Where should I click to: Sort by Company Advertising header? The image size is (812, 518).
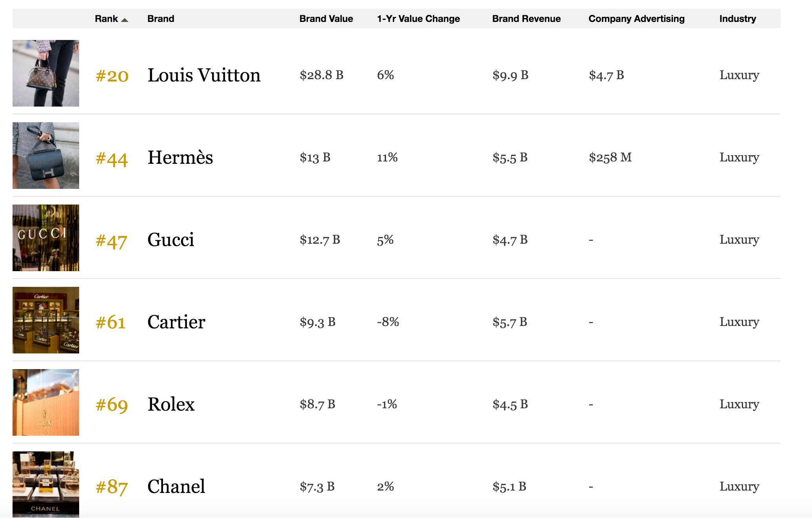pos(636,19)
